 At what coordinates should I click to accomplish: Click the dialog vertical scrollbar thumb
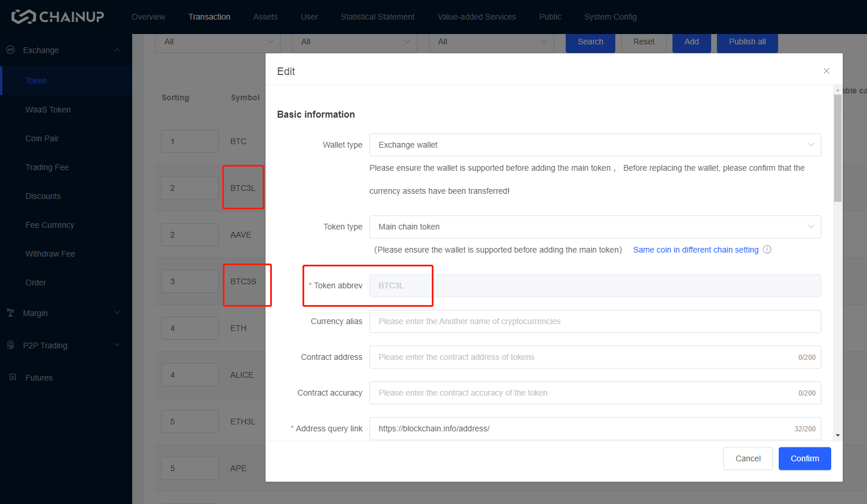[838, 148]
